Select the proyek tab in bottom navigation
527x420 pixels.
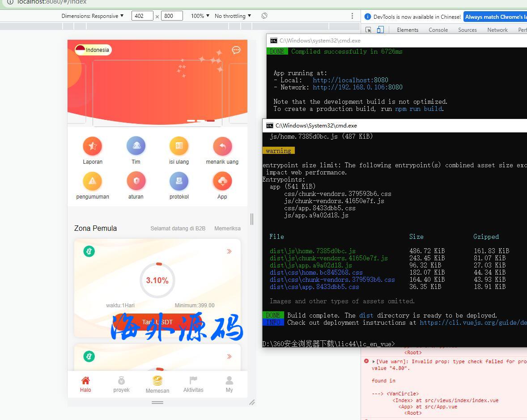(121, 384)
